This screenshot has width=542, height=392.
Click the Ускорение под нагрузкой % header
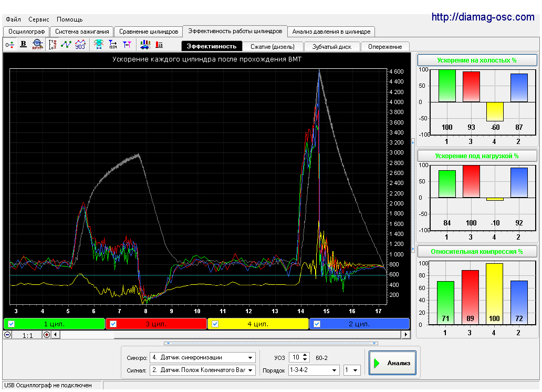(x=477, y=156)
